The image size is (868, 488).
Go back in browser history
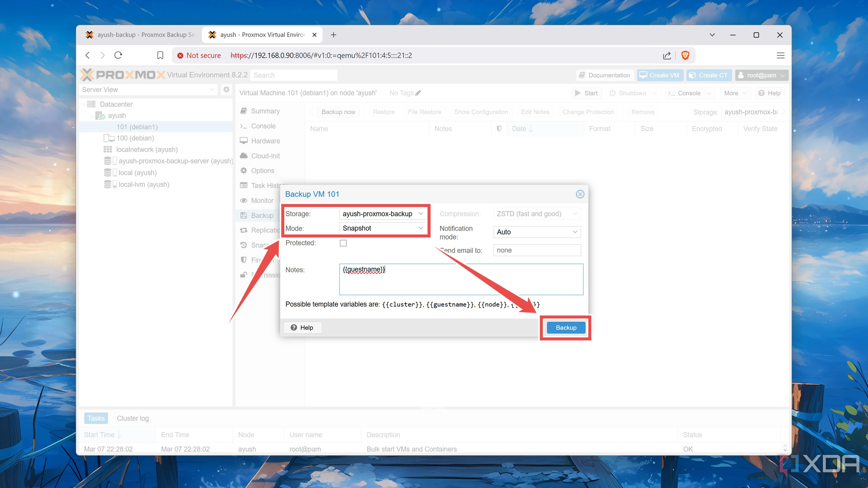tap(88, 55)
